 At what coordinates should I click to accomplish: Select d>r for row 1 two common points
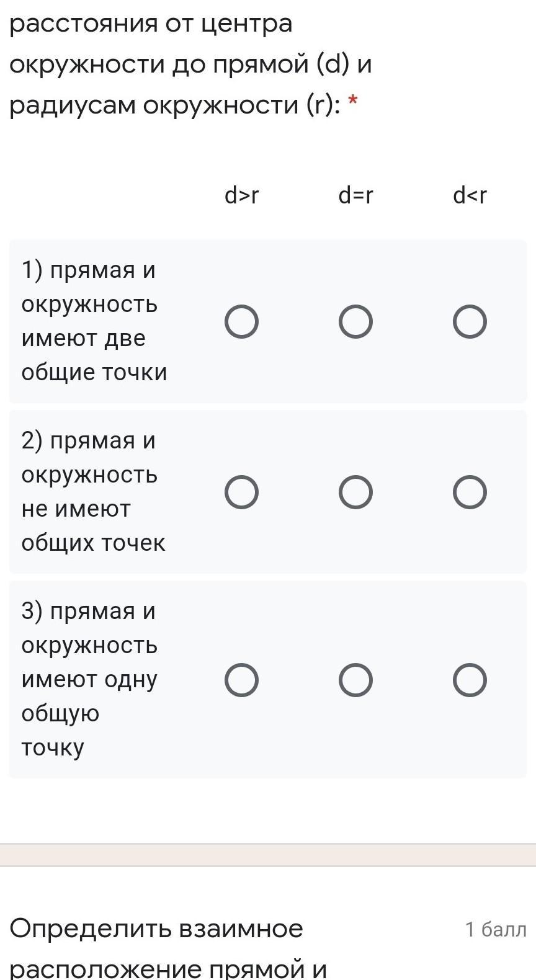click(241, 322)
